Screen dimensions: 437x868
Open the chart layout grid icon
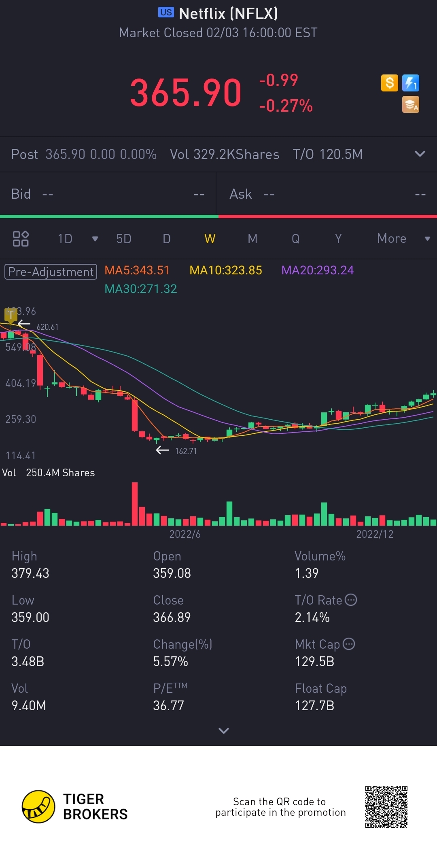21,239
